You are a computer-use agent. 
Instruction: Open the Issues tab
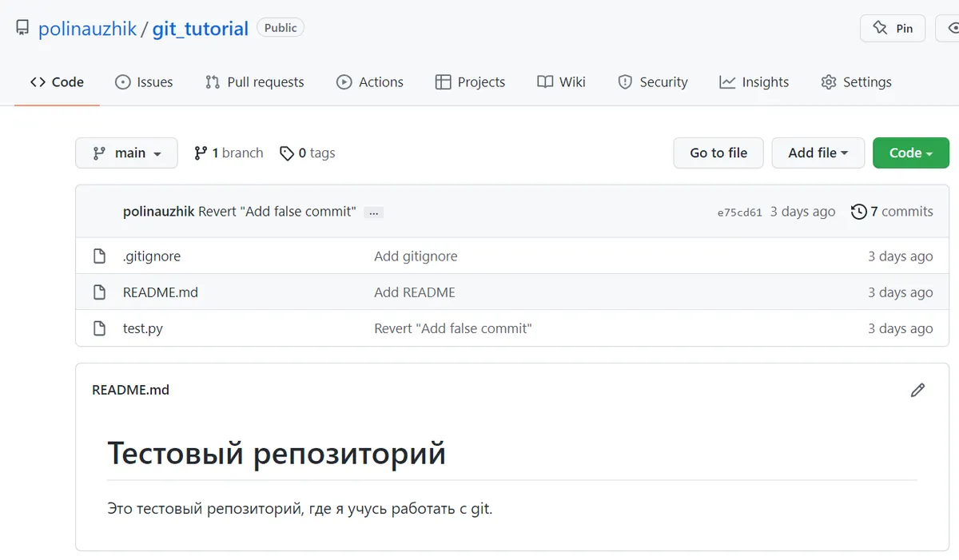coord(144,81)
